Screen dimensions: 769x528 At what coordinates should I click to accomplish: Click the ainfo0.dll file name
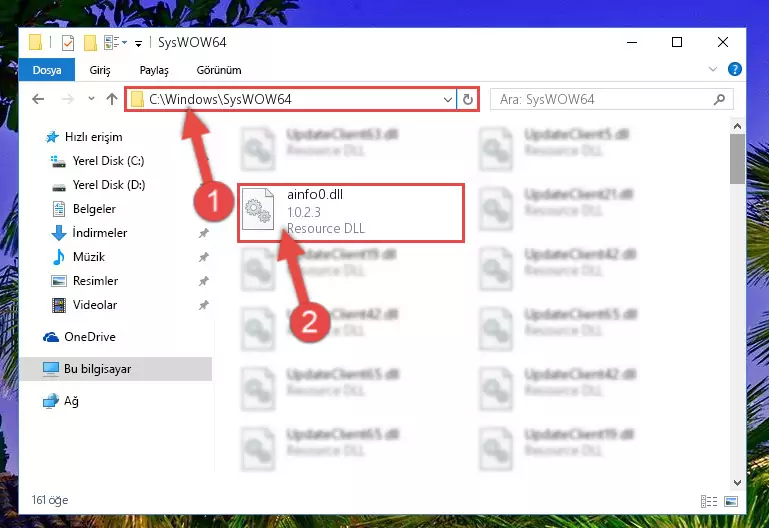click(x=315, y=195)
